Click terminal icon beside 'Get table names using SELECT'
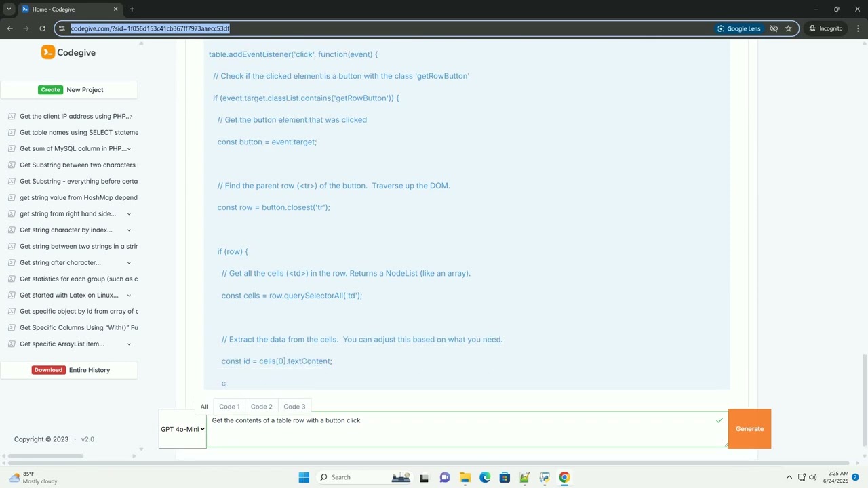The width and height of the screenshot is (868, 488). click(12, 132)
